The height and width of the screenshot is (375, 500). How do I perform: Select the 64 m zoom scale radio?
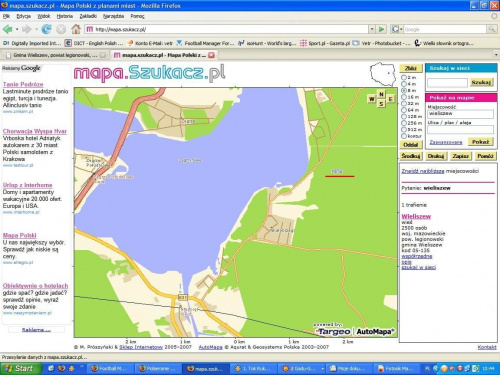(x=404, y=110)
